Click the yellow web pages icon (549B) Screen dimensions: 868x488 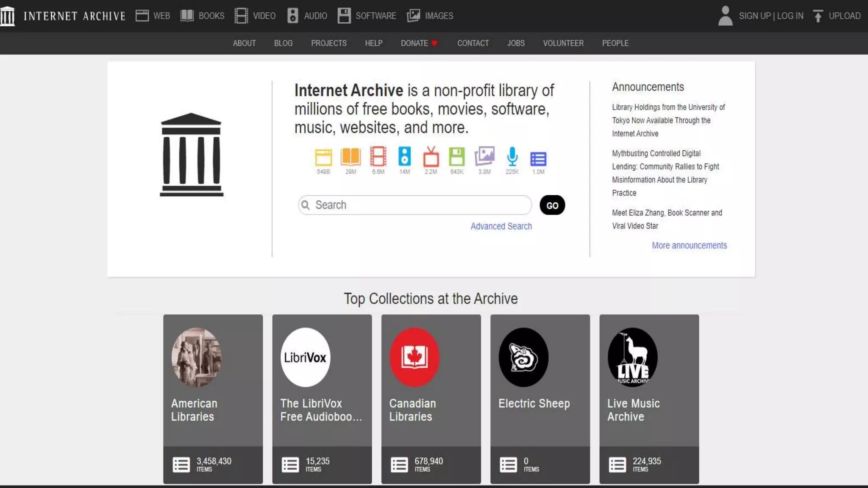click(x=323, y=157)
